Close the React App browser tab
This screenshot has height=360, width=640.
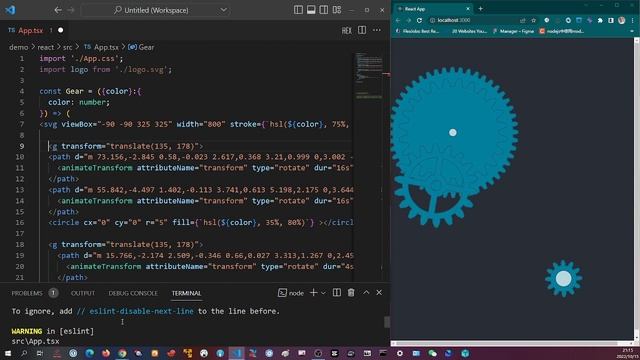468,9
